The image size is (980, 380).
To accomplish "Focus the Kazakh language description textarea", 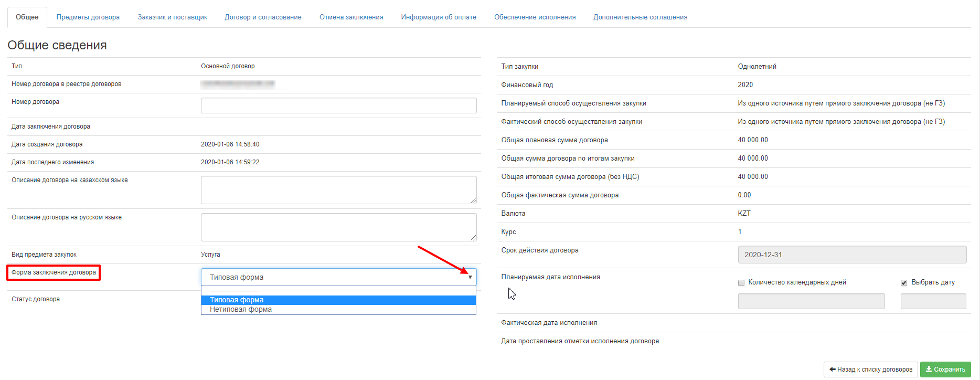I will (338, 190).
